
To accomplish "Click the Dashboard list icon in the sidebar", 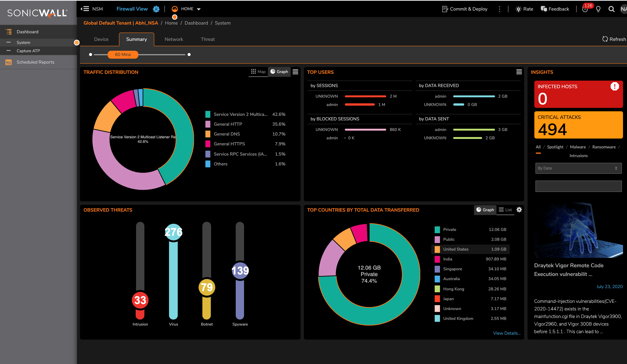I will pyautogui.click(x=9, y=32).
